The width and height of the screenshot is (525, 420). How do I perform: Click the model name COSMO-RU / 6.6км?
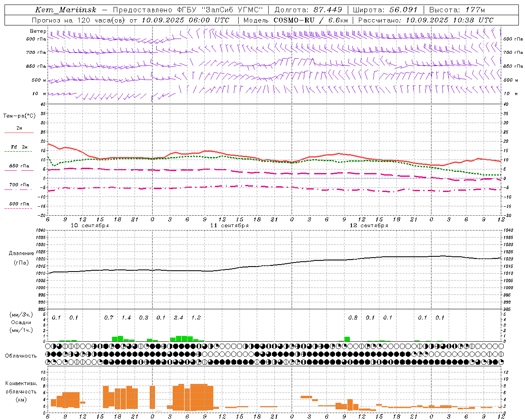pyautogui.click(x=310, y=20)
